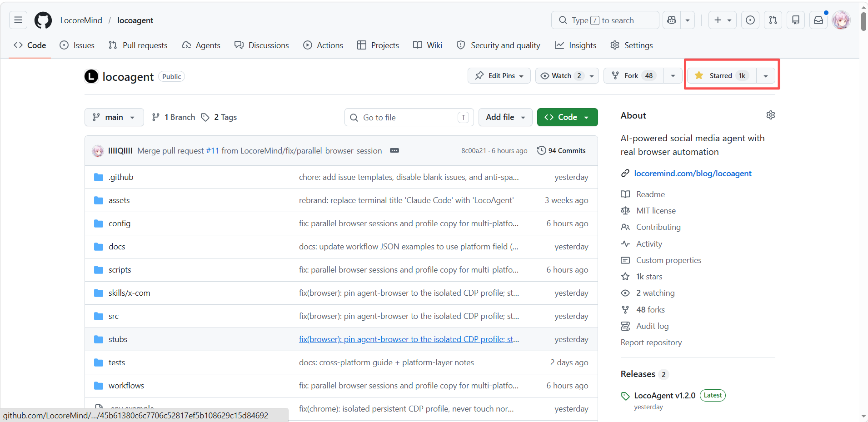Screen dimensions: 868x422
Task: Fork the repository
Action: tap(634, 75)
